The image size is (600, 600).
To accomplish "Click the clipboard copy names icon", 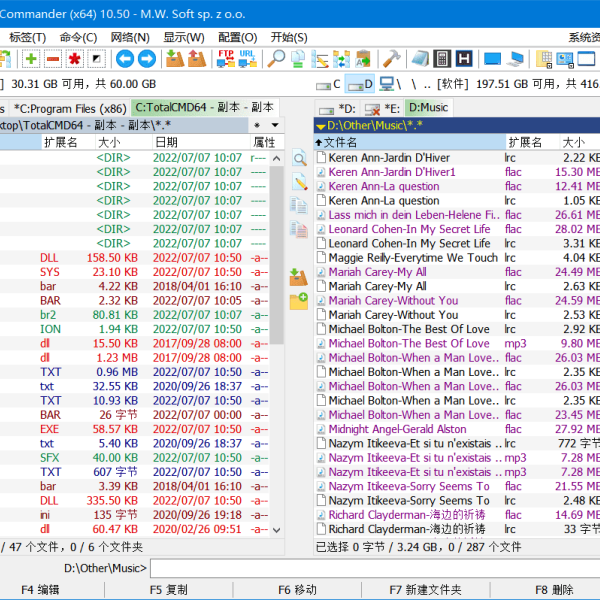I will pos(363,59).
